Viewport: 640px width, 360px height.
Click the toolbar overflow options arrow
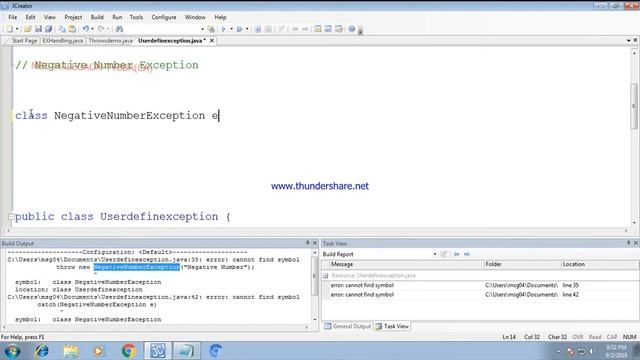tap(360, 30)
